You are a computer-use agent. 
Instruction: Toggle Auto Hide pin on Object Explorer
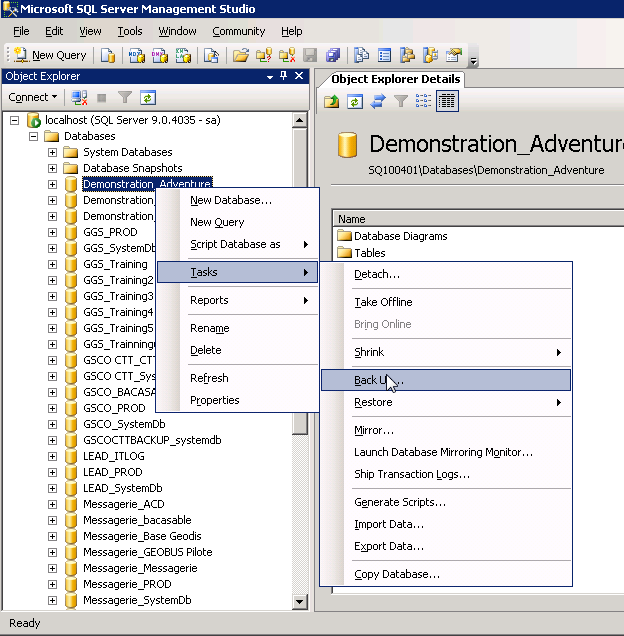(284, 76)
